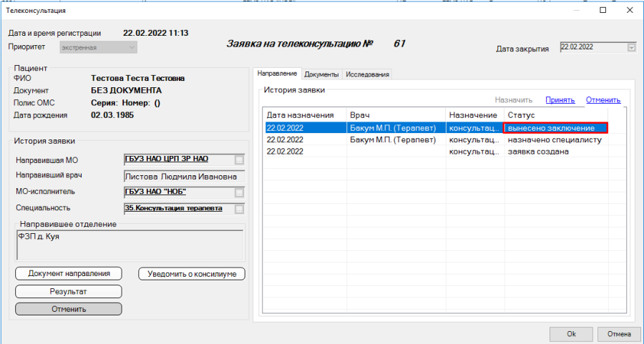This screenshot has width=644, height=344.
Task: Click the request number 61
Action: pyautogui.click(x=399, y=44)
